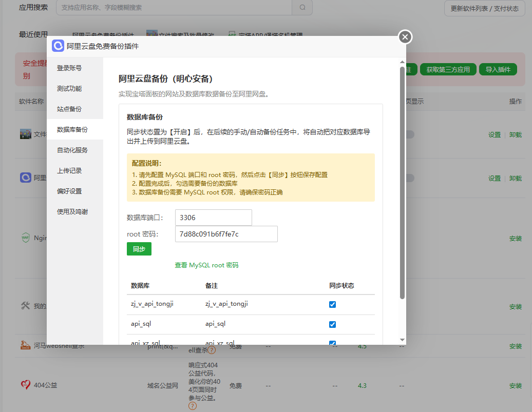Click the Nginx WAF plugin icon
The height and width of the screenshot is (412, 532).
coord(25,237)
